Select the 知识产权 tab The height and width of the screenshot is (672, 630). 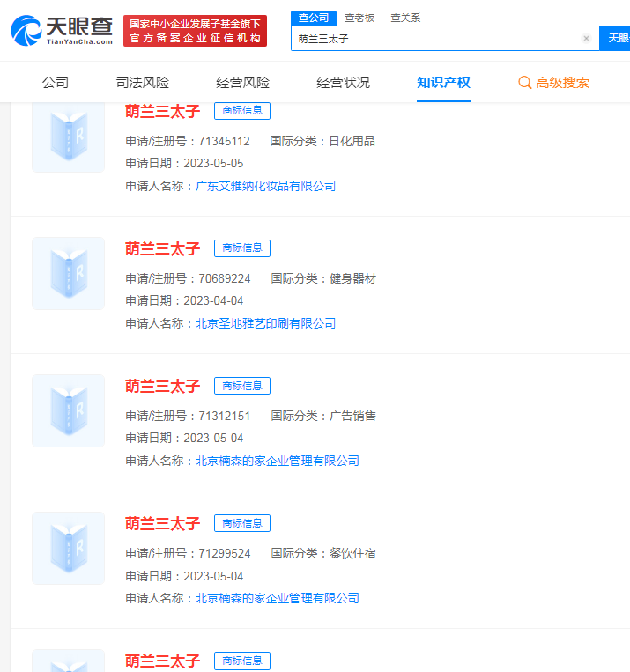pyautogui.click(x=443, y=82)
